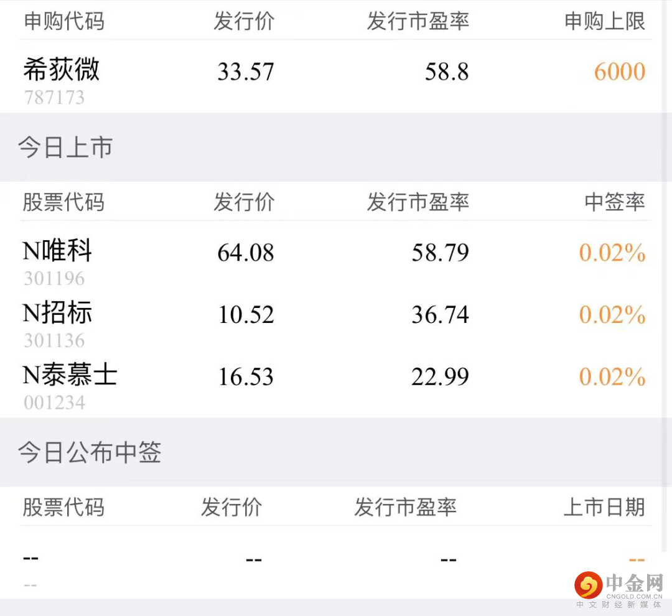Open the 希荻微 stock entry
This screenshot has height=616, width=672.
[x=61, y=69]
